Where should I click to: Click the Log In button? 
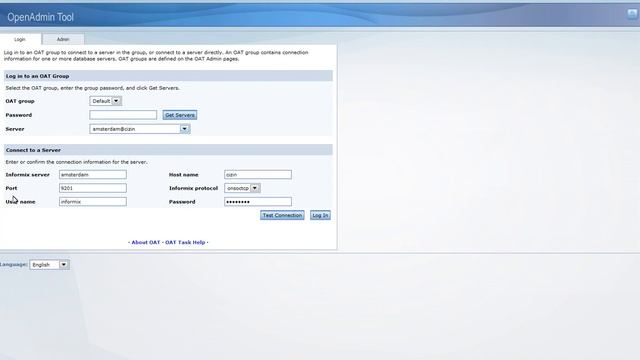(320, 215)
